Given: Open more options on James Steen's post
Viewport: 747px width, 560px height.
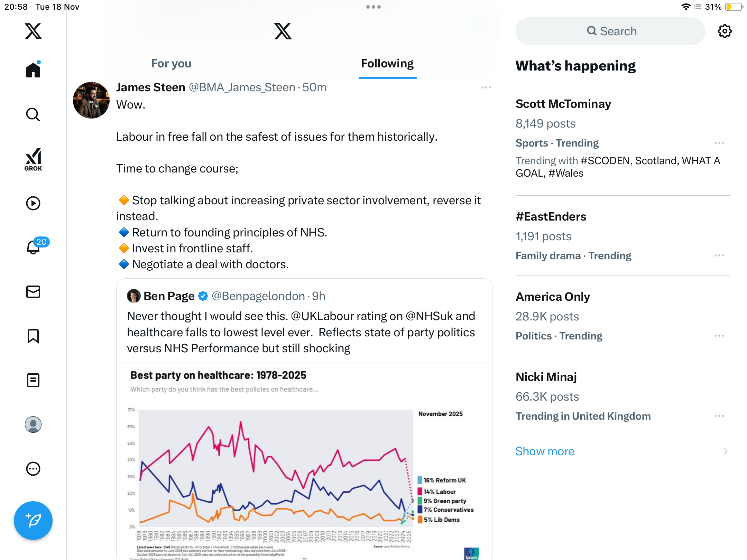Looking at the screenshot, I should tap(486, 87).
